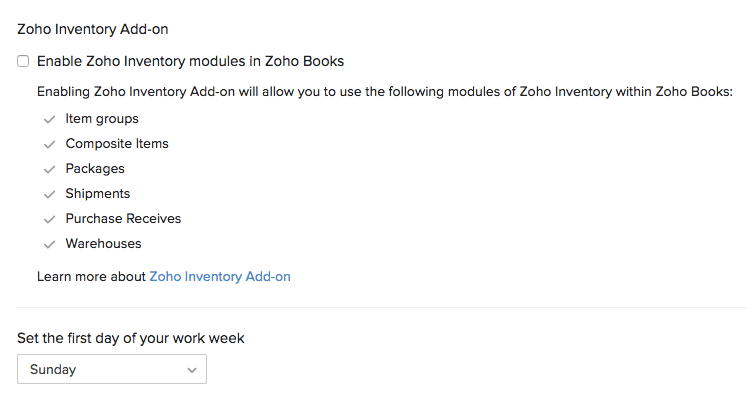Viewport: 747px width, 404px height.
Task: Click the 'Purchase Receives' module text
Action: [123, 219]
